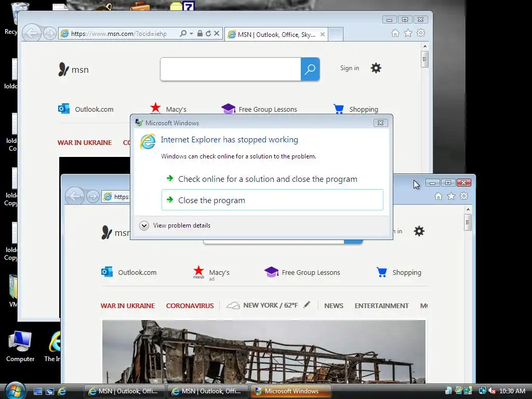The image size is (532, 399).
Task: Open Shopping link in rear window
Action: click(356, 109)
